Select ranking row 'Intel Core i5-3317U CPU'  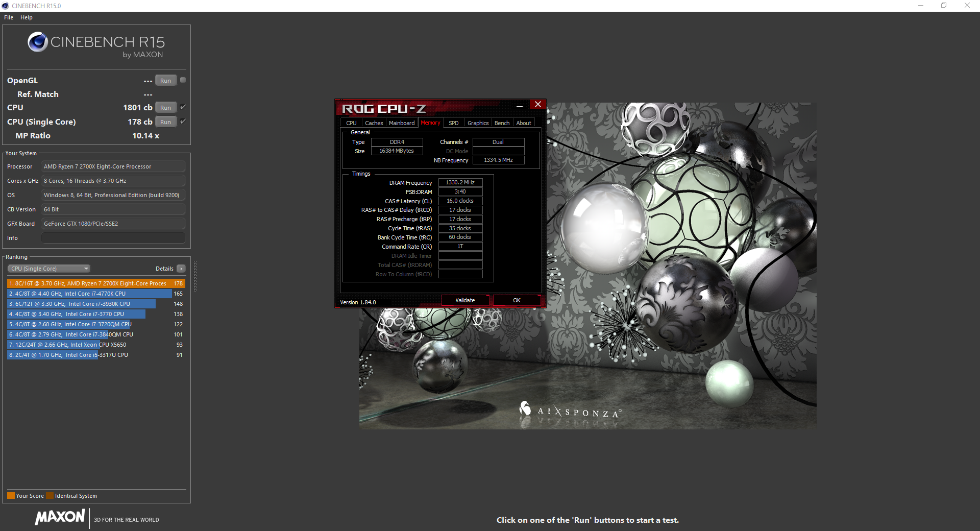[96, 355]
